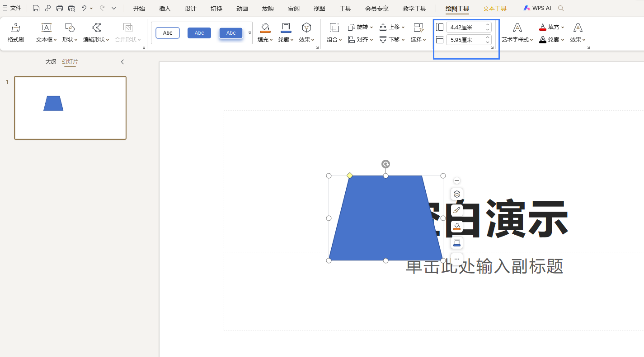Click the subtitle placeholder 单击此处输入副标题

click(484, 266)
